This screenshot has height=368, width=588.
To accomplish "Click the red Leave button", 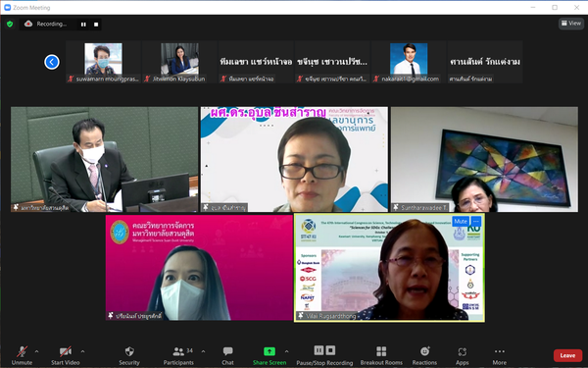I will pos(567,355).
